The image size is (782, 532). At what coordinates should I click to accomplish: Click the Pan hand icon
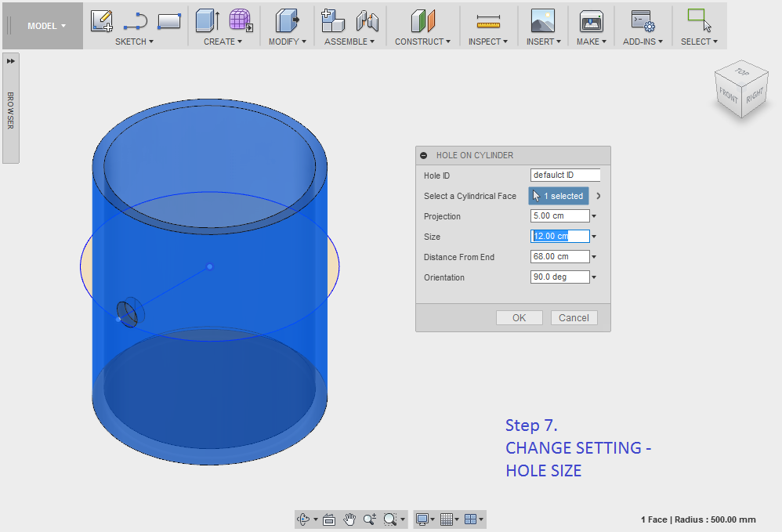click(x=349, y=519)
